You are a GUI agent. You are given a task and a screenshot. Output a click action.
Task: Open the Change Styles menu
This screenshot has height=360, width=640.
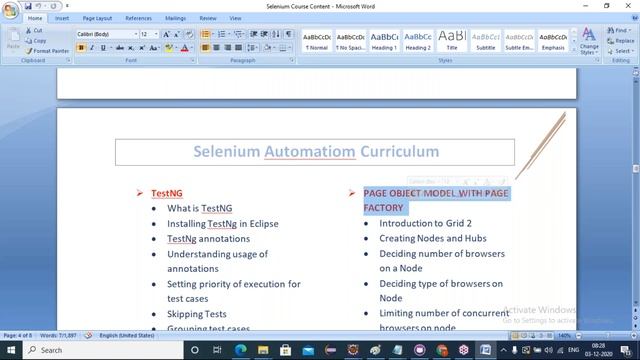589,41
